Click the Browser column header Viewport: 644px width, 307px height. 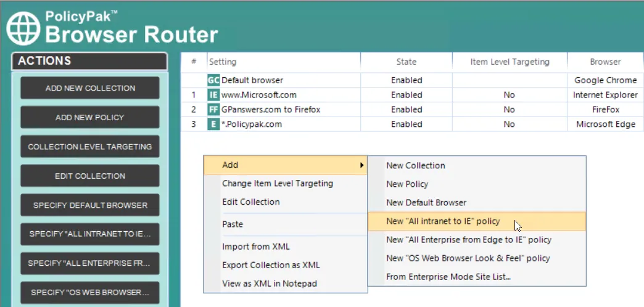605,62
